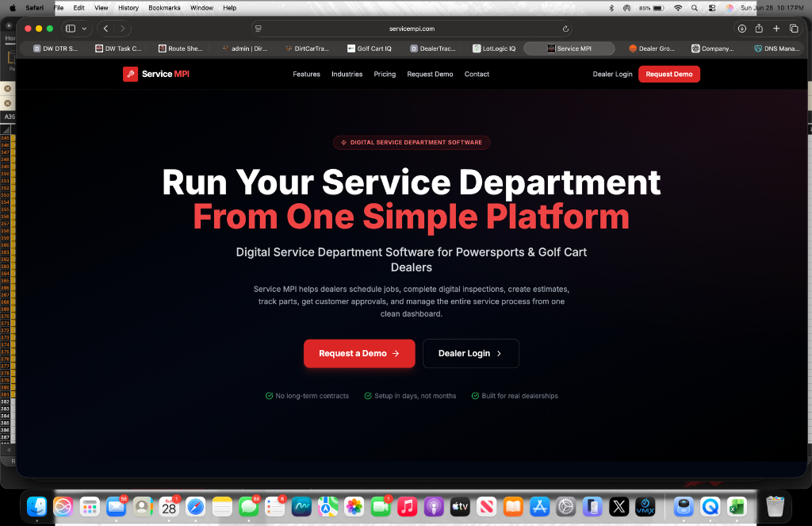Open the View menu in menu bar

(x=101, y=8)
